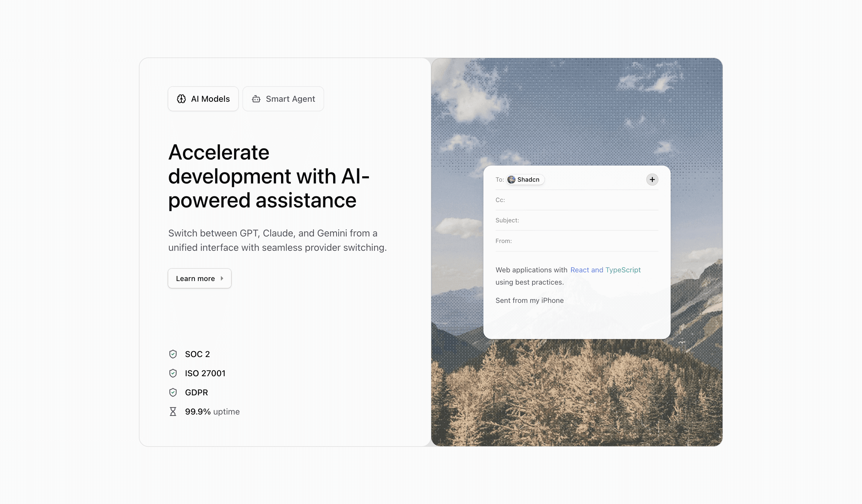Click the 'Switch between GPT, Claude' description
This screenshot has width=862, height=504.
coord(277,240)
